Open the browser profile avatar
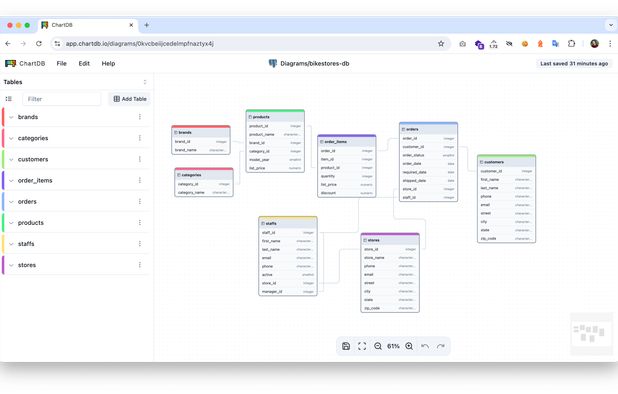The width and height of the screenshot is (618, 394). pyautogui.click(x=594, y=44)
